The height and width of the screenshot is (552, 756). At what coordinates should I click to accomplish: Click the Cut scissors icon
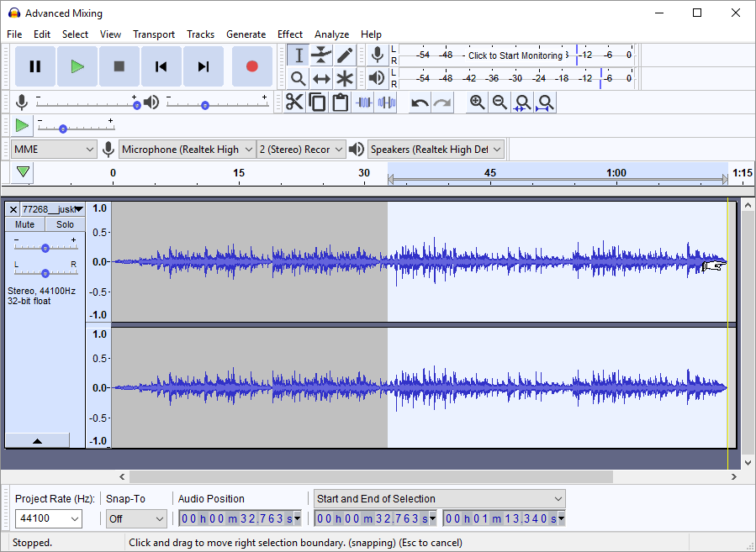tap(294, 103)
